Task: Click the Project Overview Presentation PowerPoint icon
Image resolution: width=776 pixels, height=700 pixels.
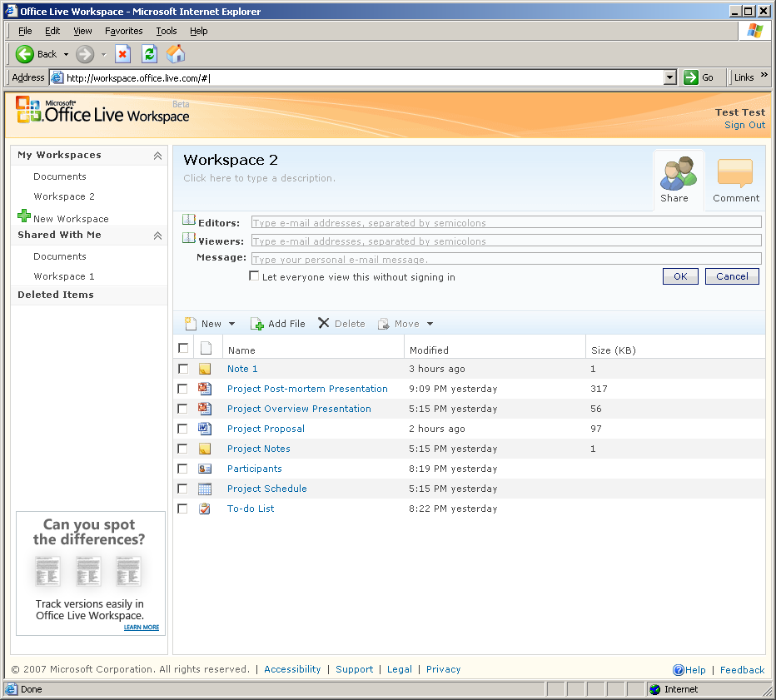Action: coord(205,409)
